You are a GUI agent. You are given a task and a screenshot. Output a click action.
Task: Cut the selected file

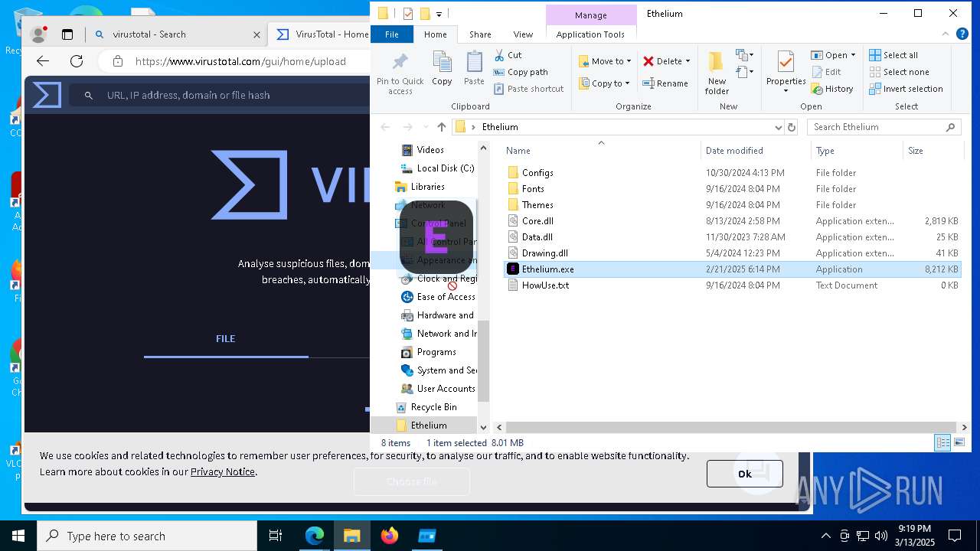(x=508, y=55)
